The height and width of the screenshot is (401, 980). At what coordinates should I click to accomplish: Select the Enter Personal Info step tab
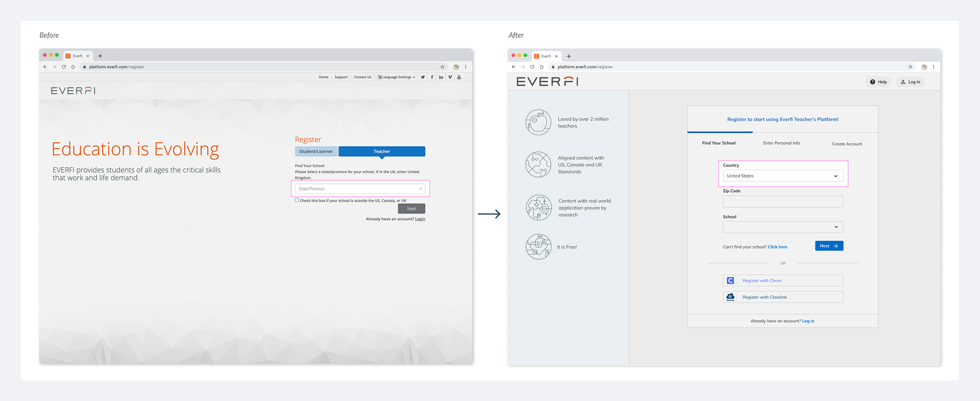pos(781,143)
